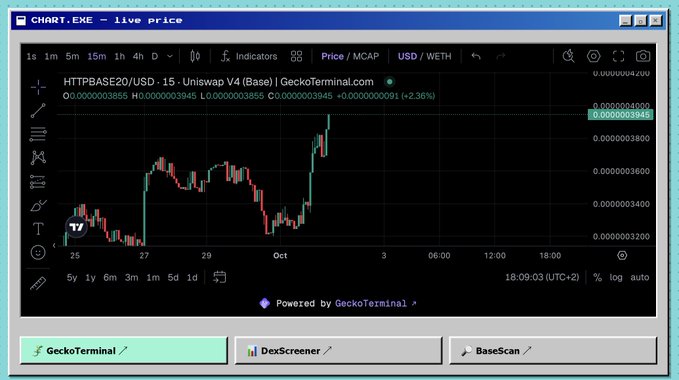Set bottom date range to 1m

click(x=153, y=277)
